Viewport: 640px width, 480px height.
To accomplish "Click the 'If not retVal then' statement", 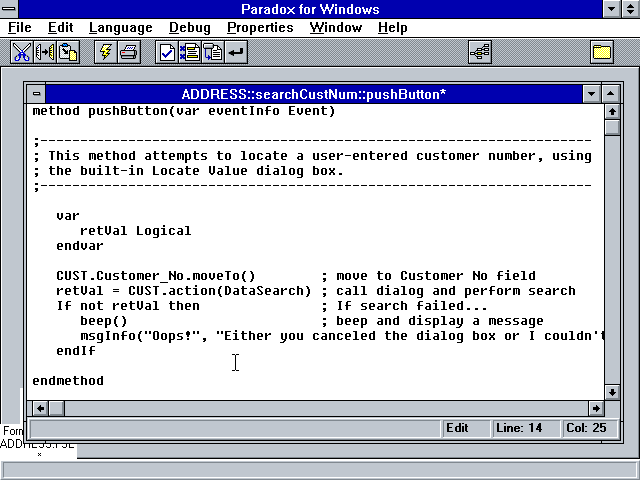I will [x=128, y=306].
